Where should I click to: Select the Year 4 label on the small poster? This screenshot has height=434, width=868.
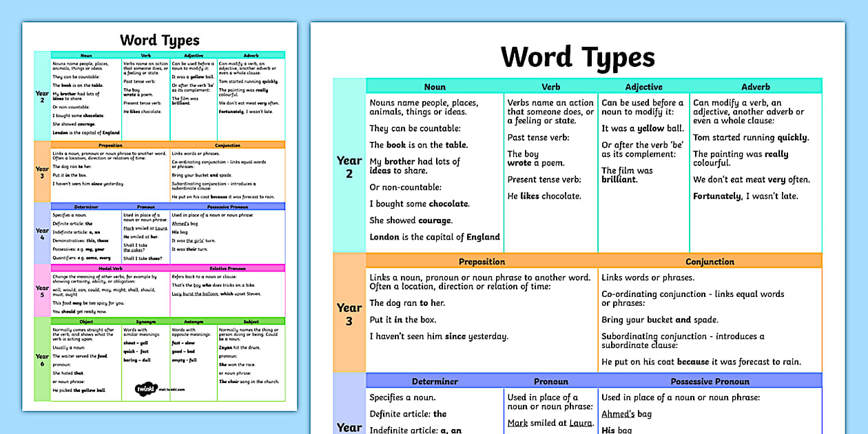42,234
